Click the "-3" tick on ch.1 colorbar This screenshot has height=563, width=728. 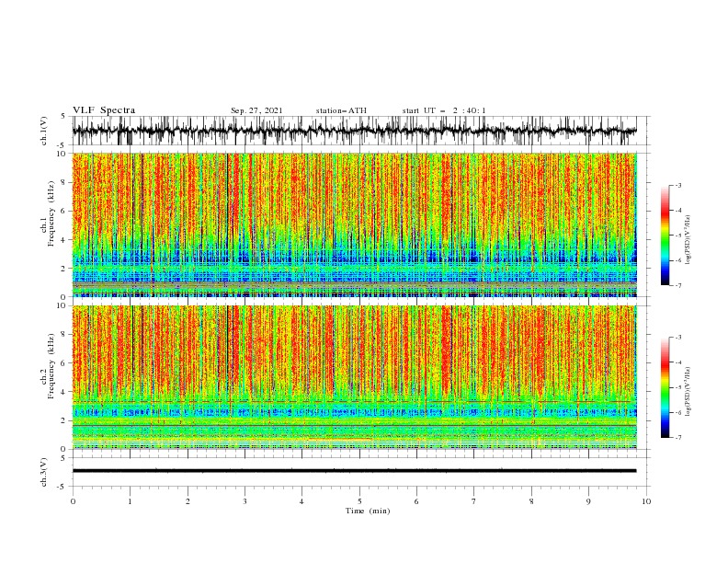[678, 185]
